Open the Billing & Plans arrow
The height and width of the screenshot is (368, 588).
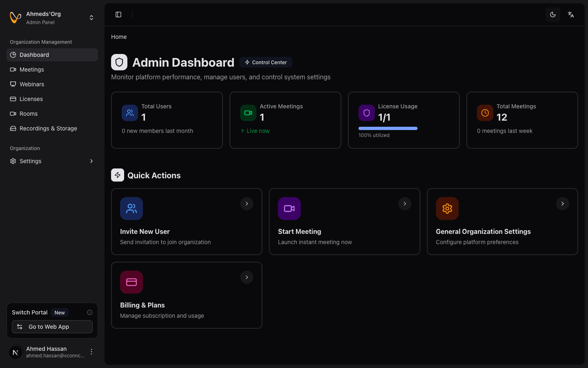pyautogui.click(x=247, y=277)
